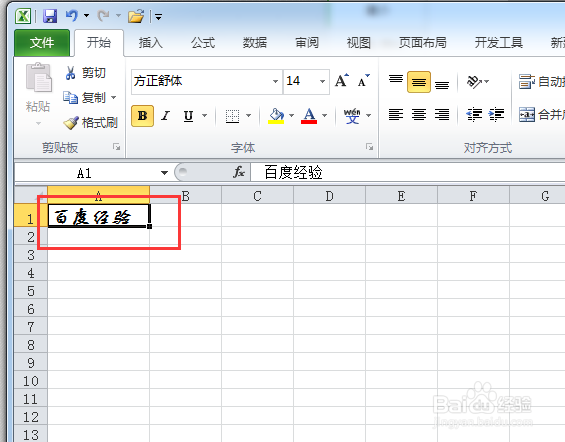This screenshot has width=565, height=442.
Task: Decrease font size with small A
Action: (x=363, y=80)
